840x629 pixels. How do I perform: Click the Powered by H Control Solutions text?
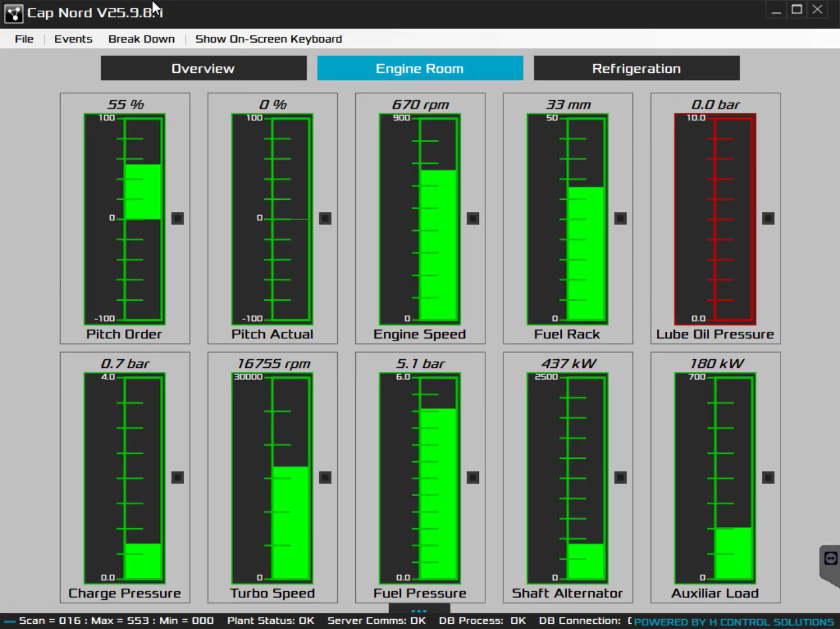click(x=733, y=622)
